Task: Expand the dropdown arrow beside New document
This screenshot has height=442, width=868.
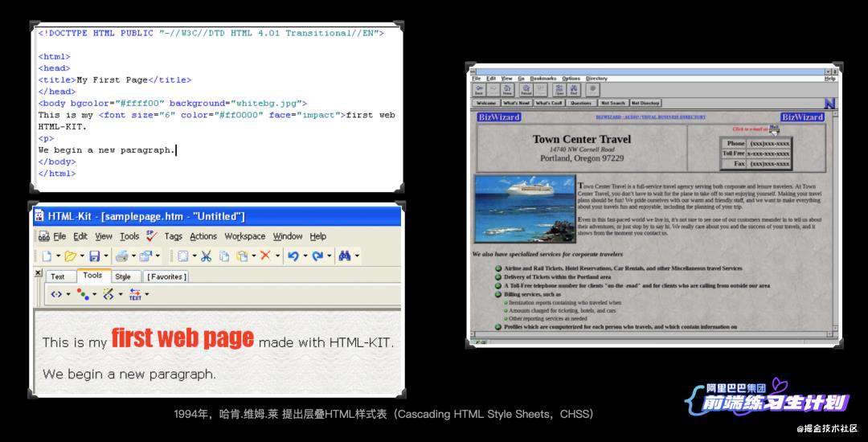Action: (58, 256)
